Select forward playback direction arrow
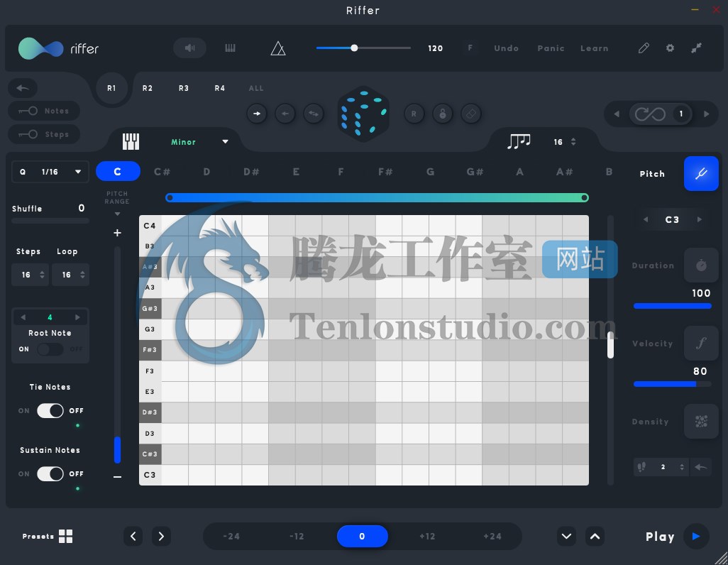Image resolution: width=728 pixels, height=565 pixels. pyautogui.click(x=257, y=114)
